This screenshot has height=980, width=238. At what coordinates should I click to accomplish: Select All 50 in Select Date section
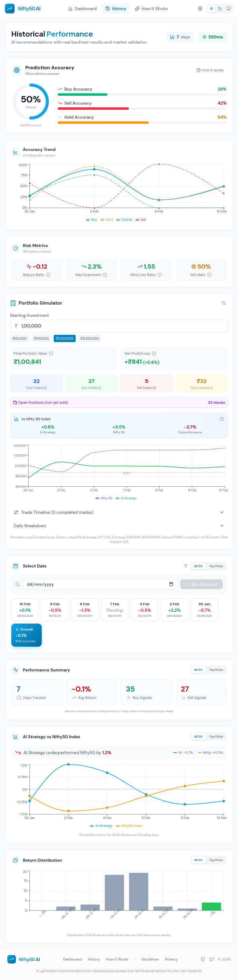pyautogui.click(x=198, y=566)
